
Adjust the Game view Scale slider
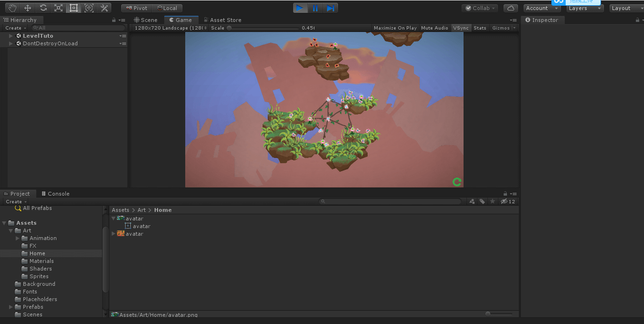264,28
